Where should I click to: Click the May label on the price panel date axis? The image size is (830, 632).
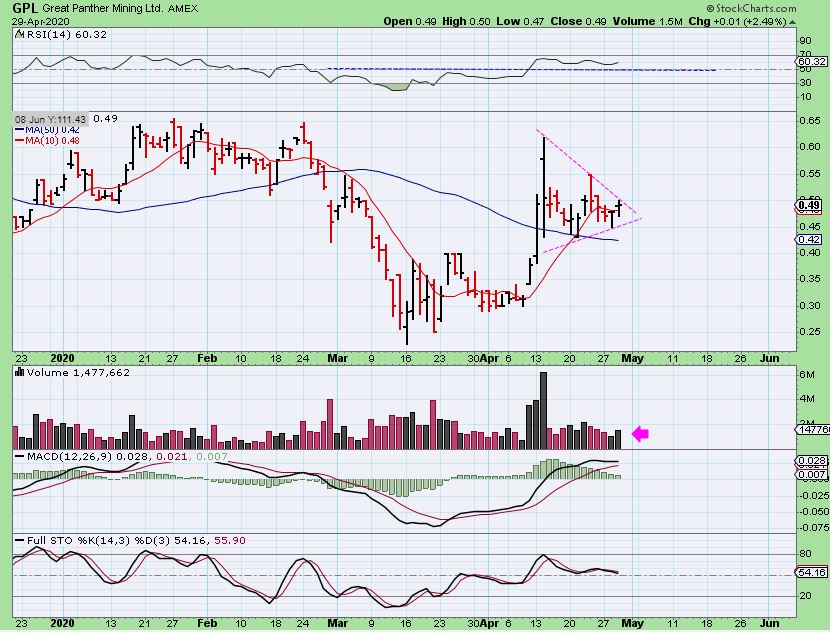[x=633, y=358]
